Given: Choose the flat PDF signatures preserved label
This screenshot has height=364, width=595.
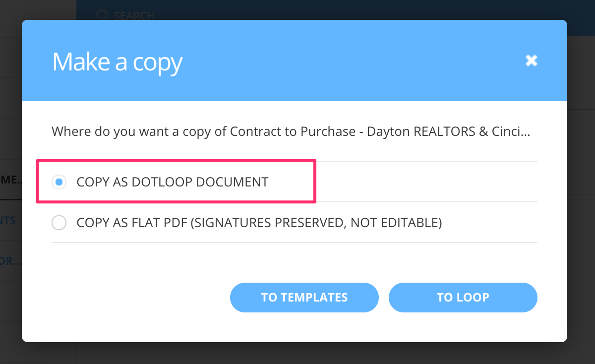Looking at the screenshot, I should click(x=259, y=223).
